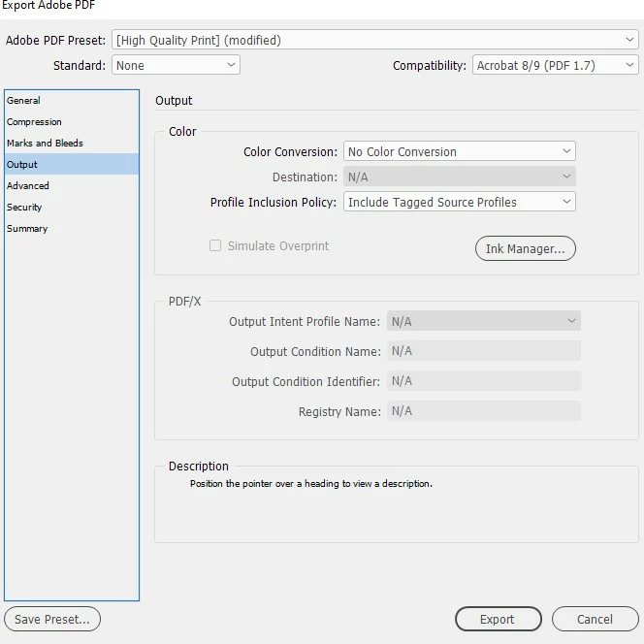Select the Advanced category
Image resolution: width=644 pixels, height=644 pixels.
coord(72,185)
